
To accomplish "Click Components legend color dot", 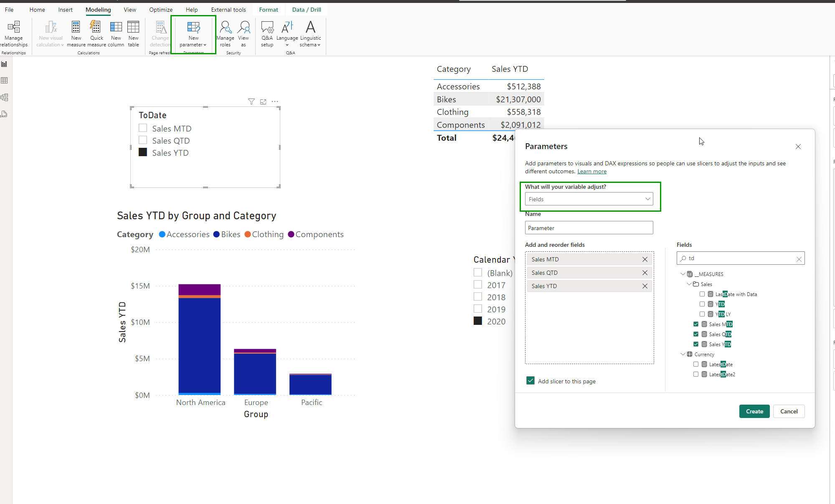I will click(291, 234).
